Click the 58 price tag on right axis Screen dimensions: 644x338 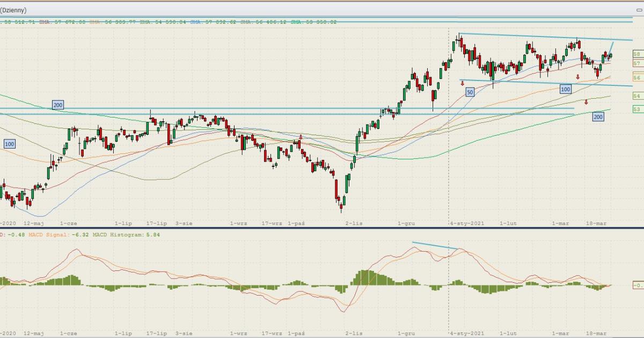click(637, 54)
